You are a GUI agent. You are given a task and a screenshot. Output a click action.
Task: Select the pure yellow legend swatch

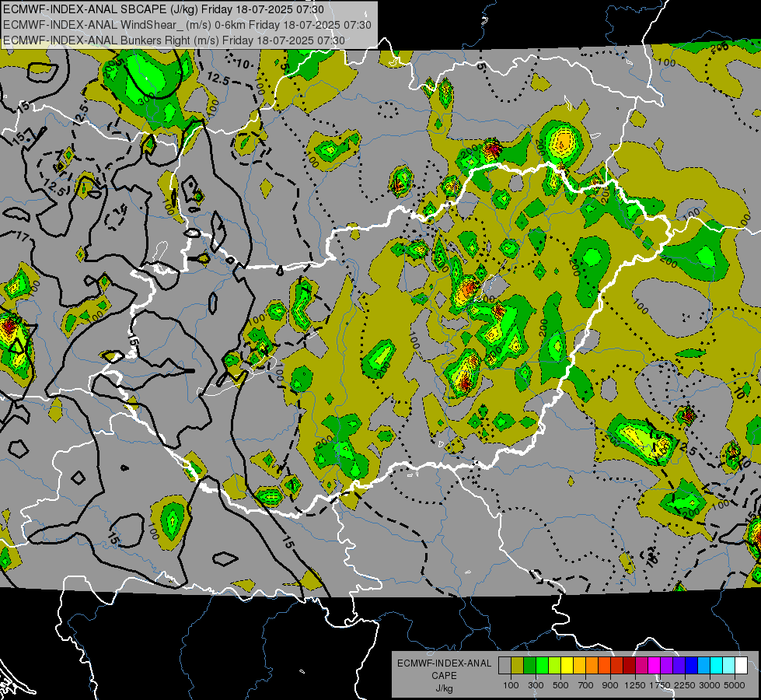567,666
